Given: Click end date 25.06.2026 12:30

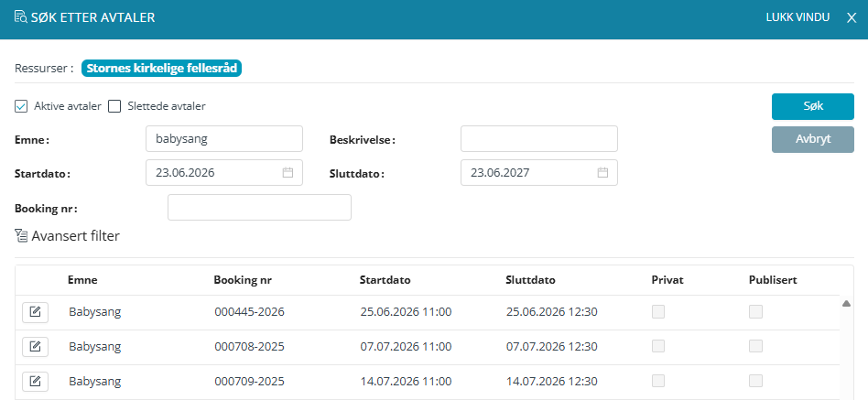Looking at the screenshot, I should (x=552, y=312).
